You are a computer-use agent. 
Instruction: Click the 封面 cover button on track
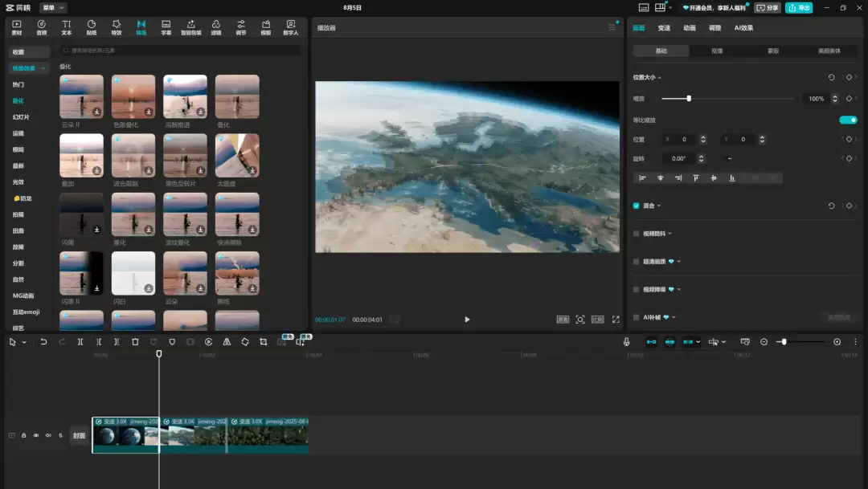pos(79,436)
